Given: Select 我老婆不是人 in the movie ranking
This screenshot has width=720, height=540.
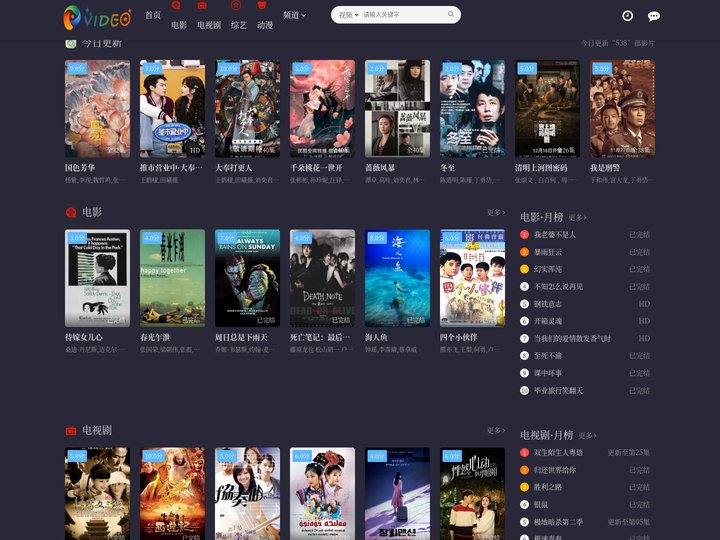Looking at the screenshot, I should pos(555,235).
